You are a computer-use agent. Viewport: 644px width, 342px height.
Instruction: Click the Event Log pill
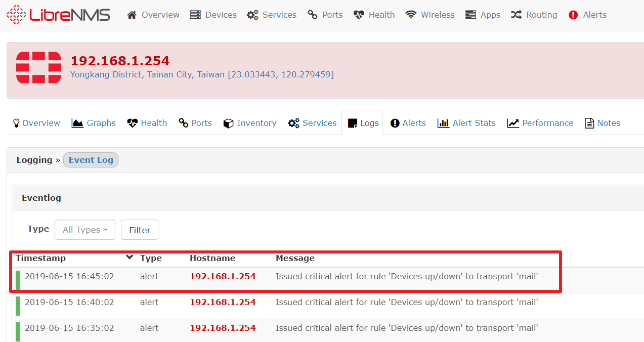(91, 160)
